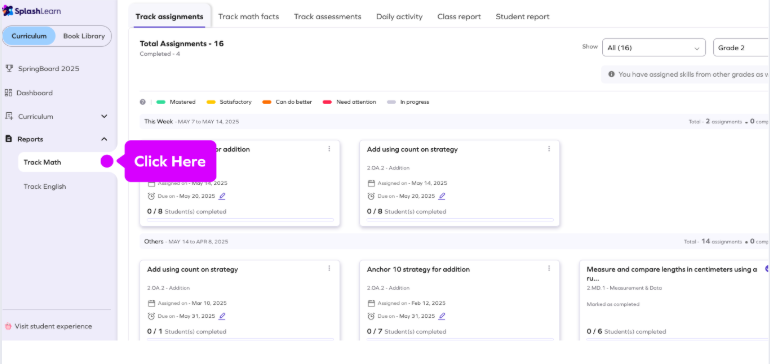Select Track English in sidebar
The height and width of the screenshot is (364, 770).
point(45,187)
